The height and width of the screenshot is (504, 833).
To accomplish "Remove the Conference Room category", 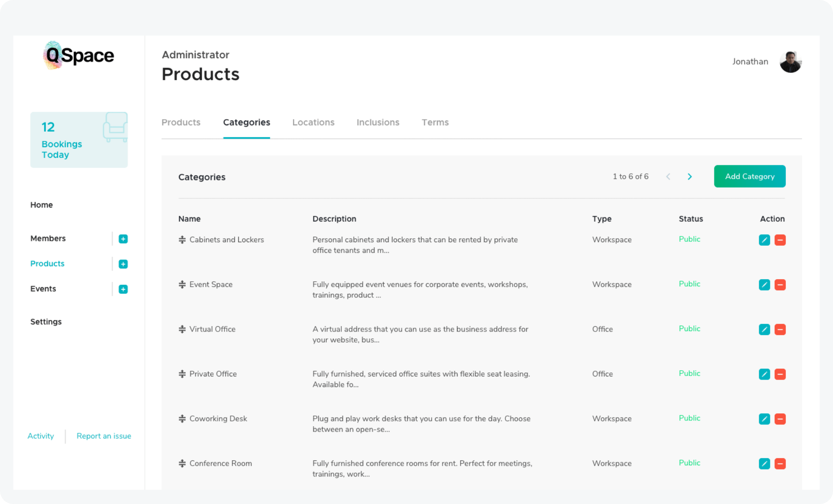I will [x=780, y=464].
